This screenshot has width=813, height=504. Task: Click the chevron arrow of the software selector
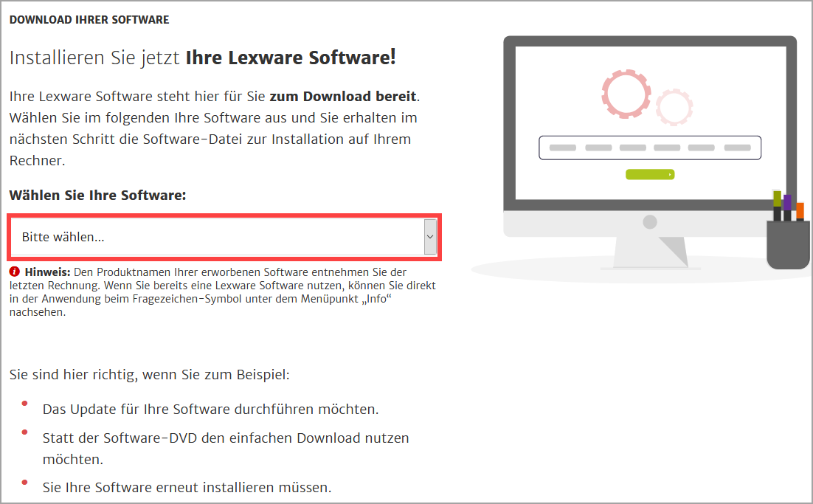[x=430, y=237]
